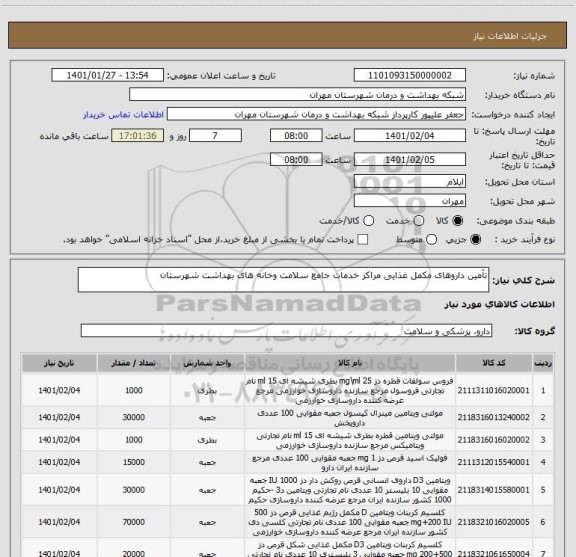Click the کد کالا column header

click(494, 363)
